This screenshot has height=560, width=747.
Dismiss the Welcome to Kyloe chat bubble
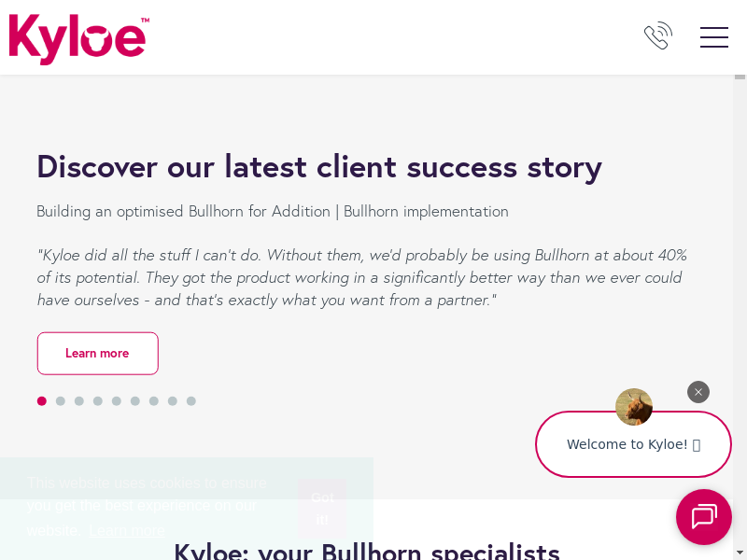tap(698, 392)
